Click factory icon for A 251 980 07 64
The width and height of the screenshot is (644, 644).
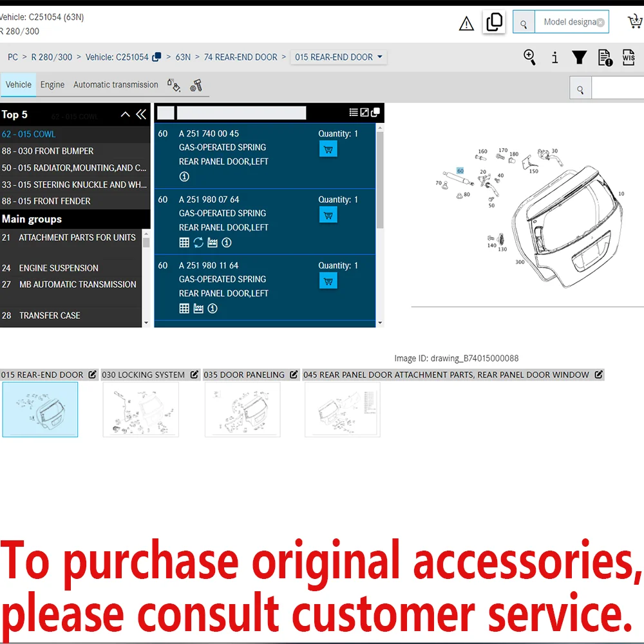pyautogui.click(x=213, y=243)
